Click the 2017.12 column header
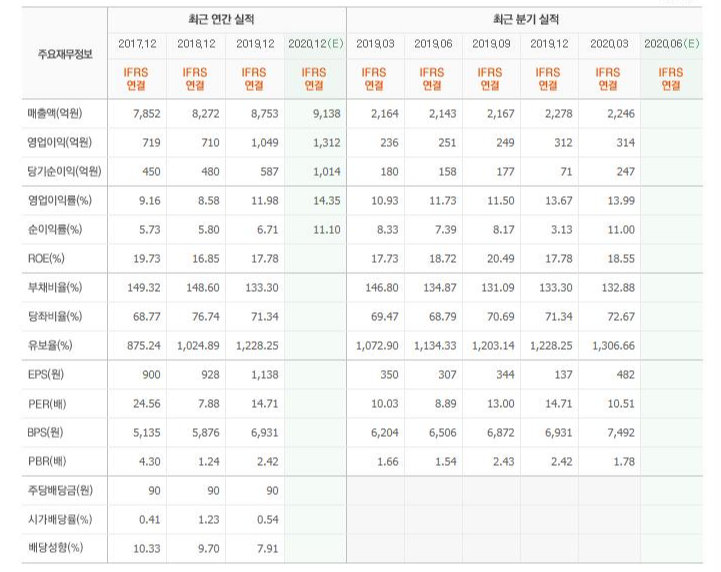 click(x=137, y=44)
